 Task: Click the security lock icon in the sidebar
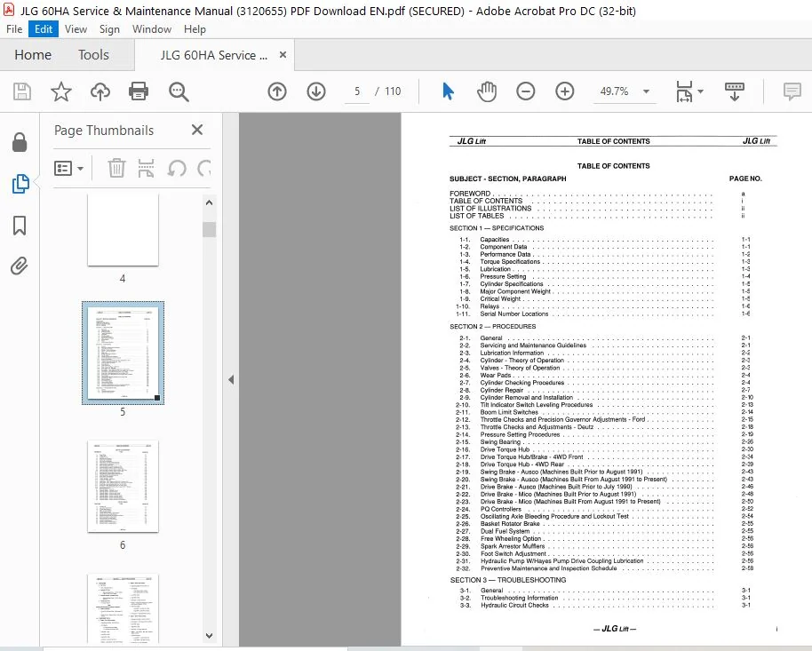[20, 142]
